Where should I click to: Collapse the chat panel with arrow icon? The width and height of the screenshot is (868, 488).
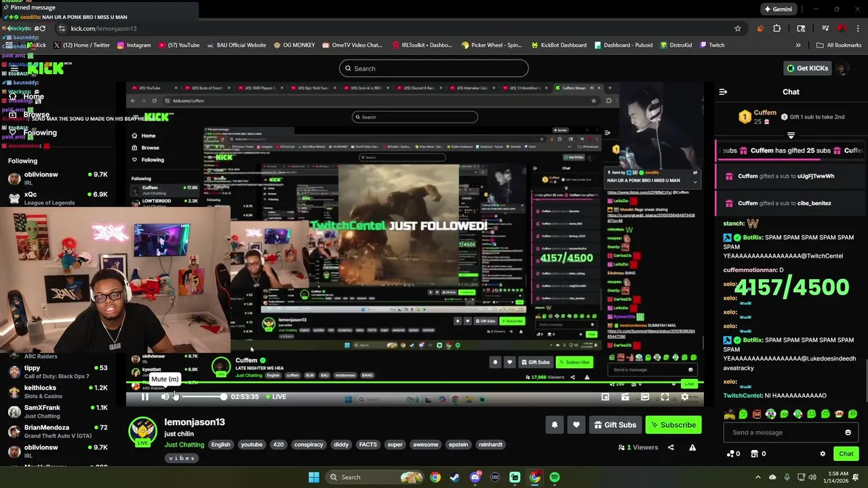(x=723, y=91)
